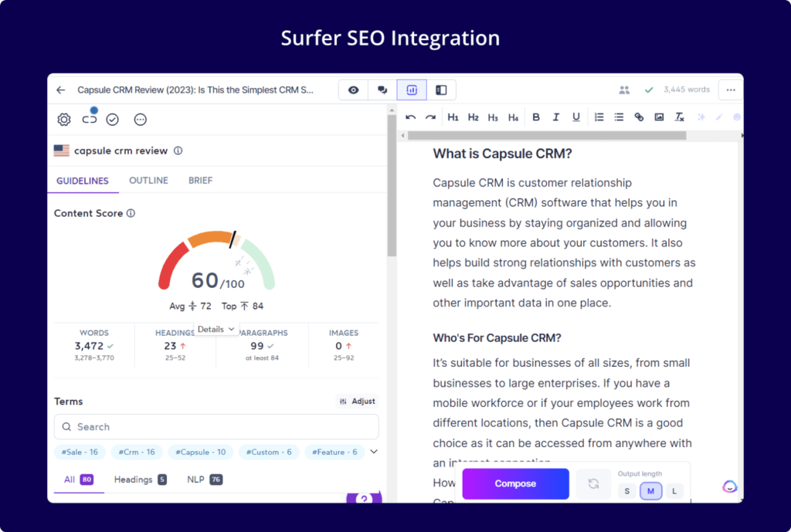The image size is (791, 532).
Task: Click the AI assistant swirl icon
Action: (x=729, y=486)
